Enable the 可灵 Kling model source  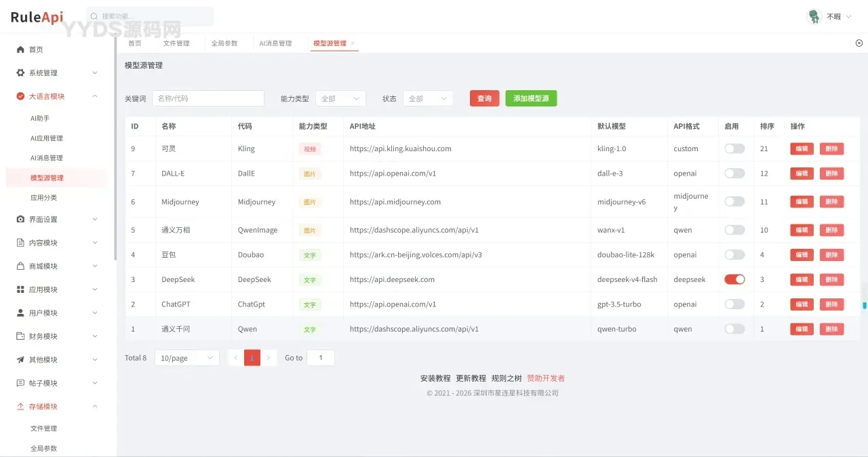click(x=734, y=148)
